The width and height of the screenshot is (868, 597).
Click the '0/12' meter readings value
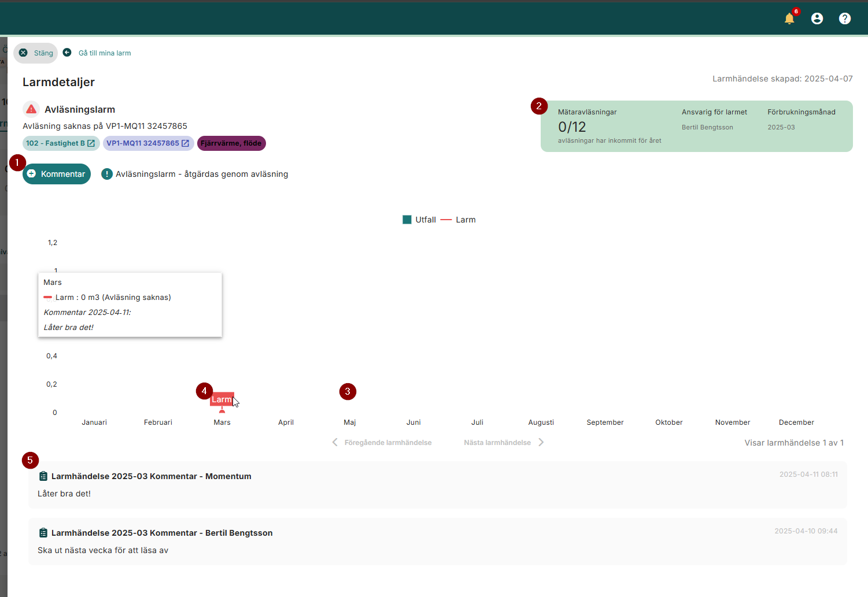572,127
